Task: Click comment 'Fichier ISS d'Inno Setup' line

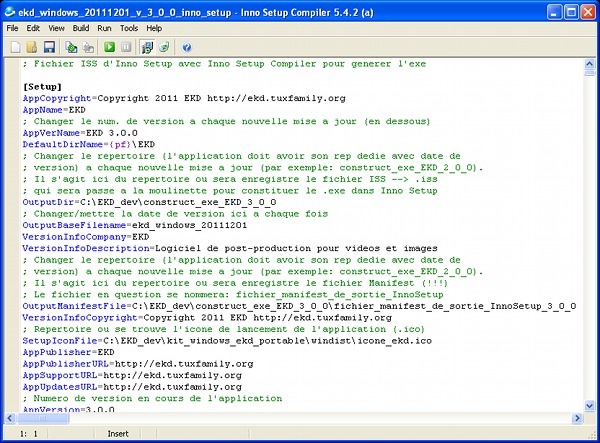Action: click(x=224, y=64)
